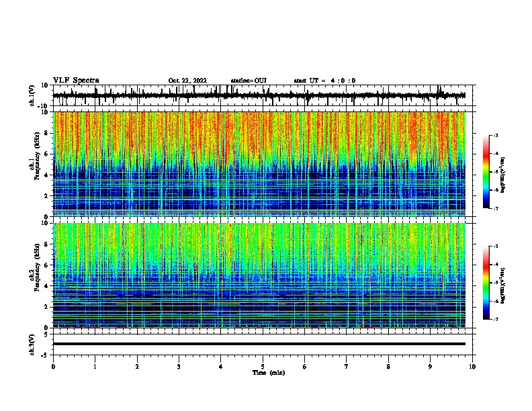The width and height of the screenshot is (532, 411).
Task: Click the "-7" tick on ch.2 colorbar
Action: coord(496,319)
